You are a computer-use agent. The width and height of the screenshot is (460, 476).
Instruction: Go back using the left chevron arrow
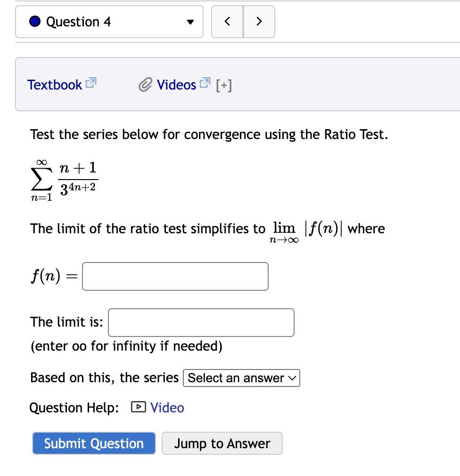click(227, 21)
